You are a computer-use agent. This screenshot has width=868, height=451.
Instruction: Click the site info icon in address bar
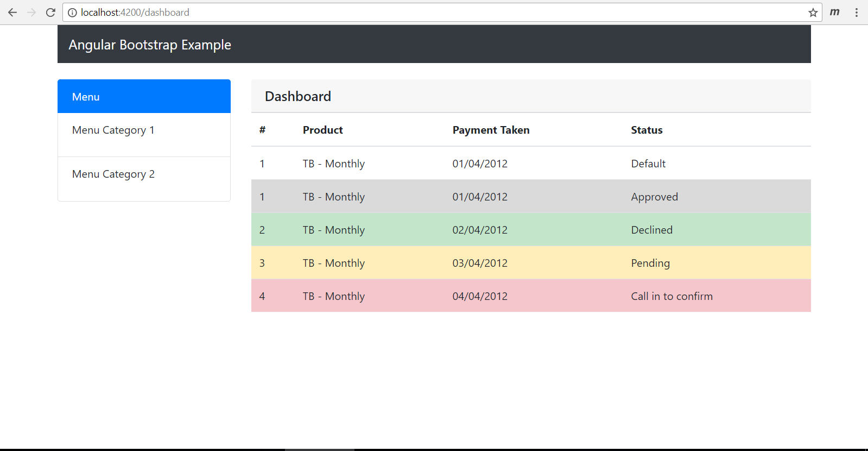(x=72, y=12)
